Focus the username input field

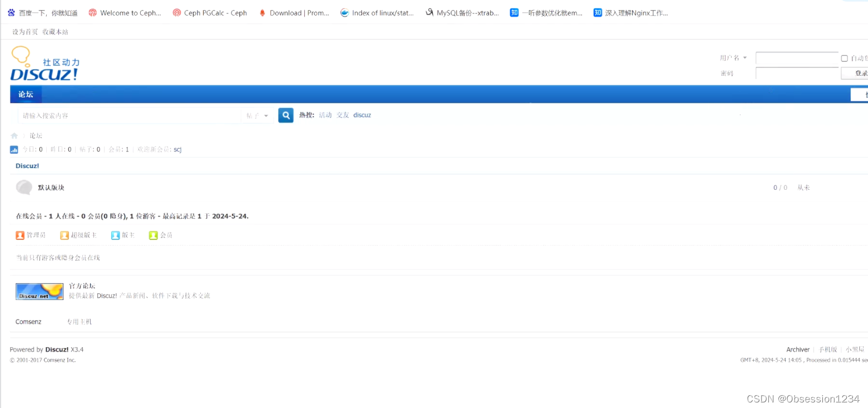[797, 58]
